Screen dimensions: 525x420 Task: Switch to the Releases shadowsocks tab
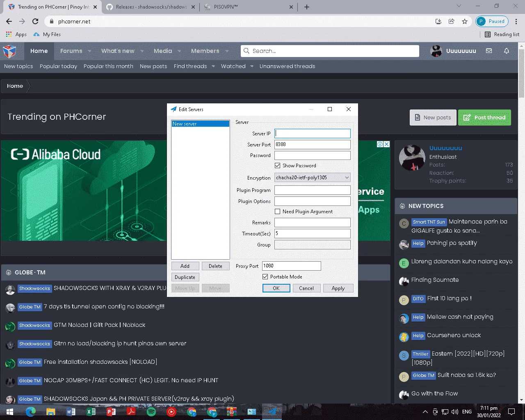[151, 7]
